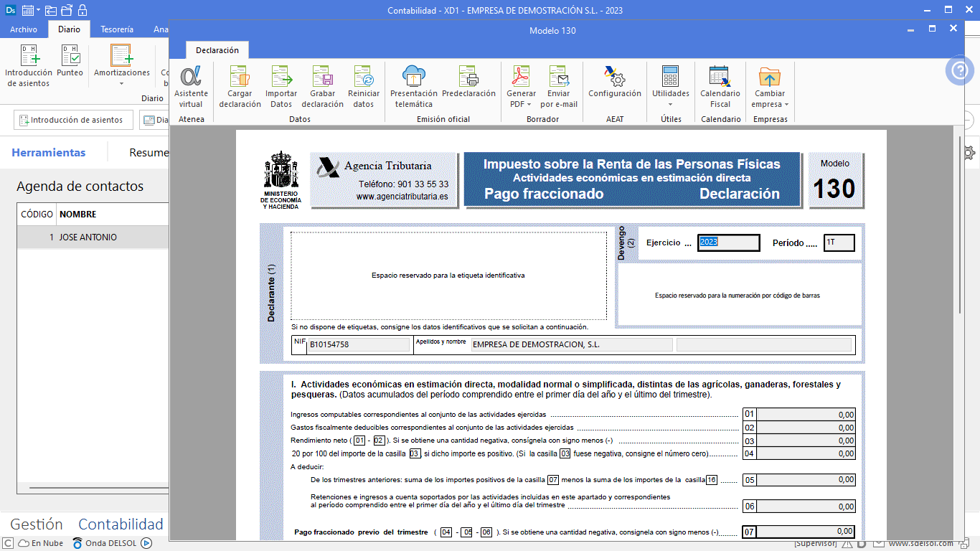The image size is (980, 551).
Task: Expand the Utilidades dropdown menu
Action: coord(670,104)
